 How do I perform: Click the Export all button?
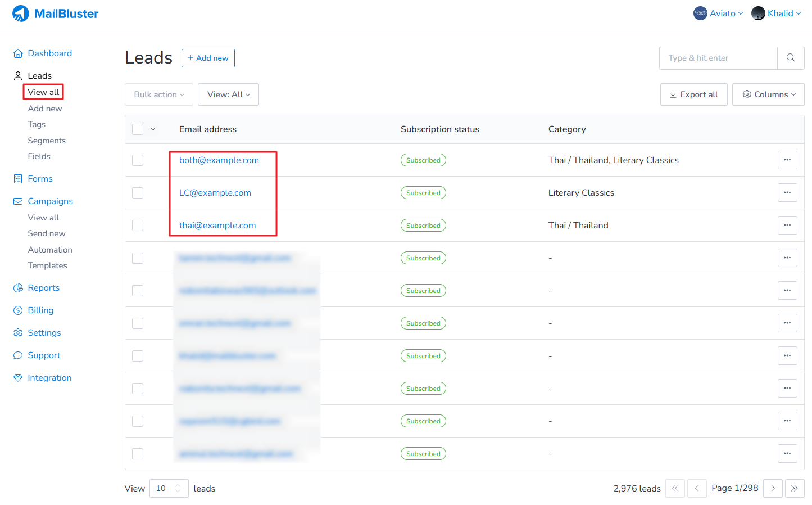coord(693,94)
